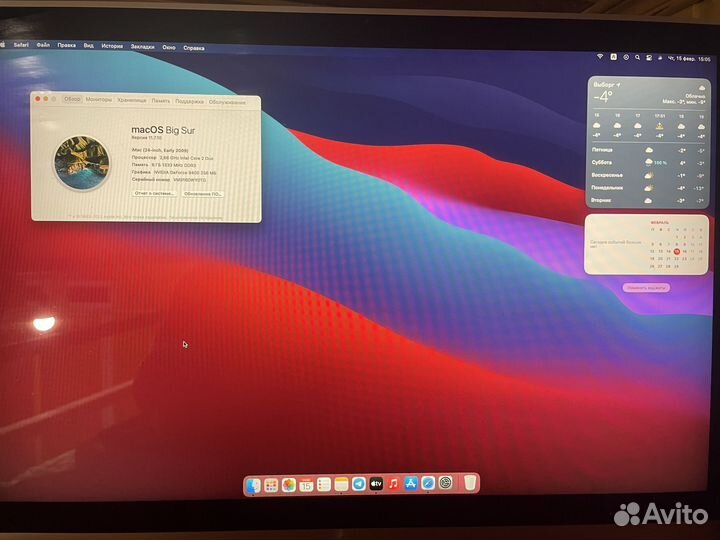This screenshot has height=540, width=720.
Task: Click the Процессор Intel Core 2 Duo line
Action: pos(173,158)
